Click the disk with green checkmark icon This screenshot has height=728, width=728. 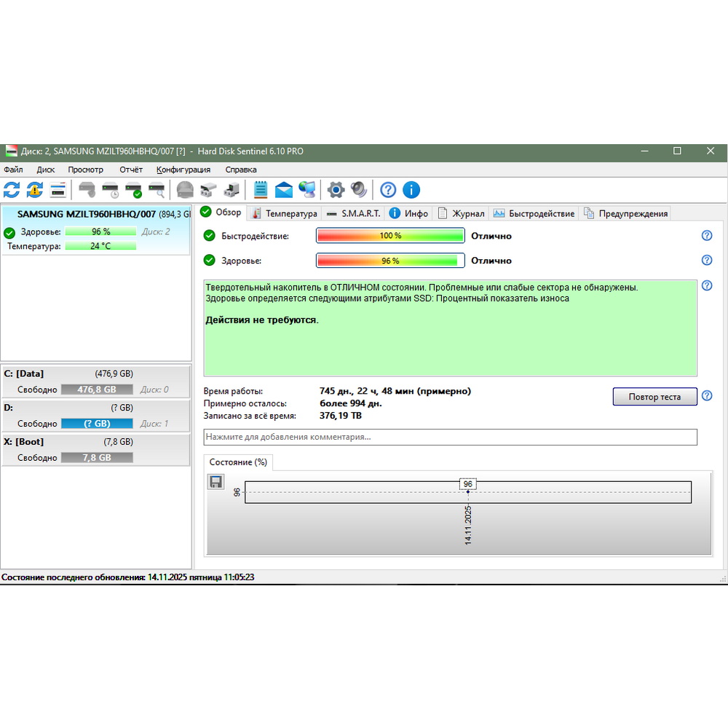(x=134, y=190)
